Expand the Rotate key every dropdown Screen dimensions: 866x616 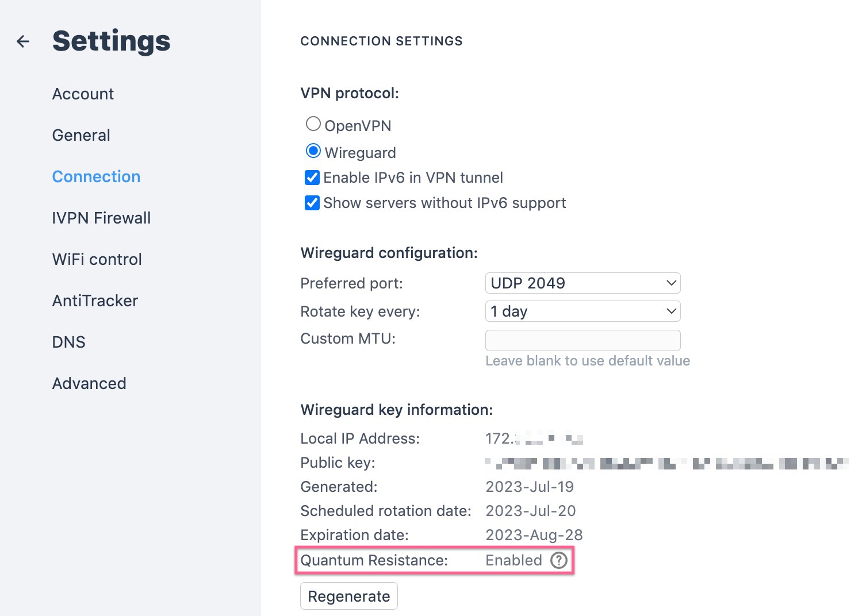[583, 311]
